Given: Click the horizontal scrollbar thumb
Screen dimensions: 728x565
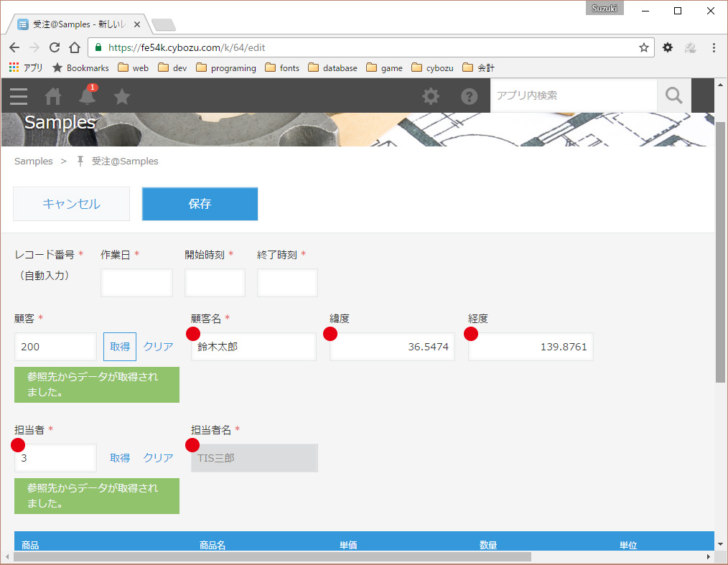Looking at the screenshot, I should (x=272, y=556).
